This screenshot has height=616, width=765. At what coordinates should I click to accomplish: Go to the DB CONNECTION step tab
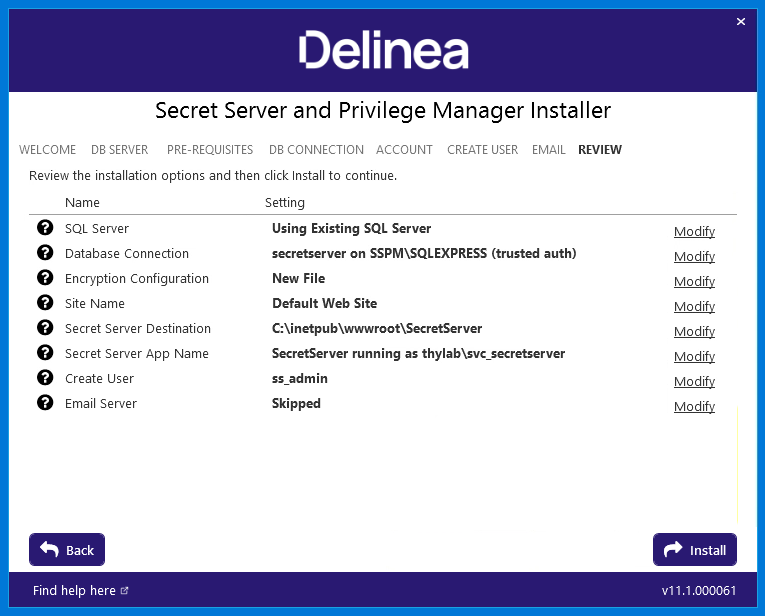coord(316,150)
